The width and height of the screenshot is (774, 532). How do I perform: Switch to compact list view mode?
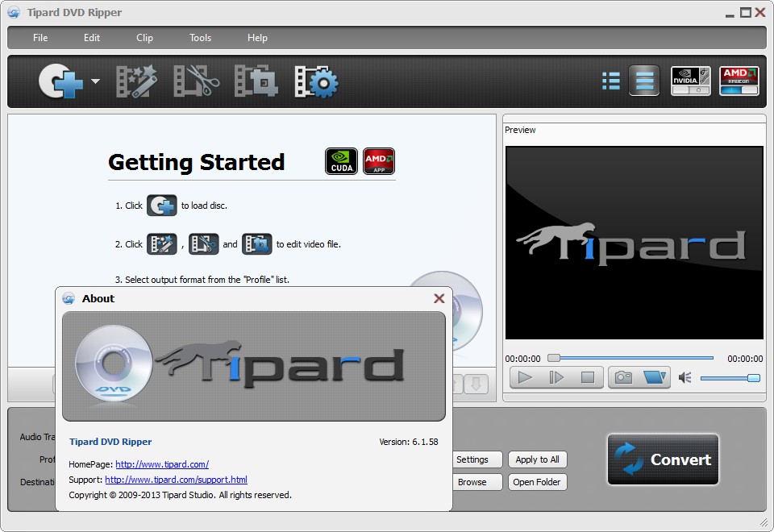[x=610, y=81]
